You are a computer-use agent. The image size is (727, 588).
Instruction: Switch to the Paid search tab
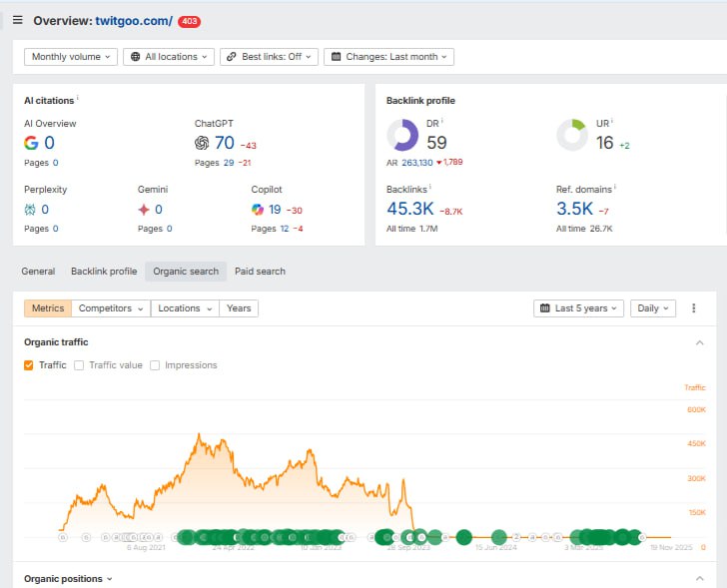click(260, 272)
